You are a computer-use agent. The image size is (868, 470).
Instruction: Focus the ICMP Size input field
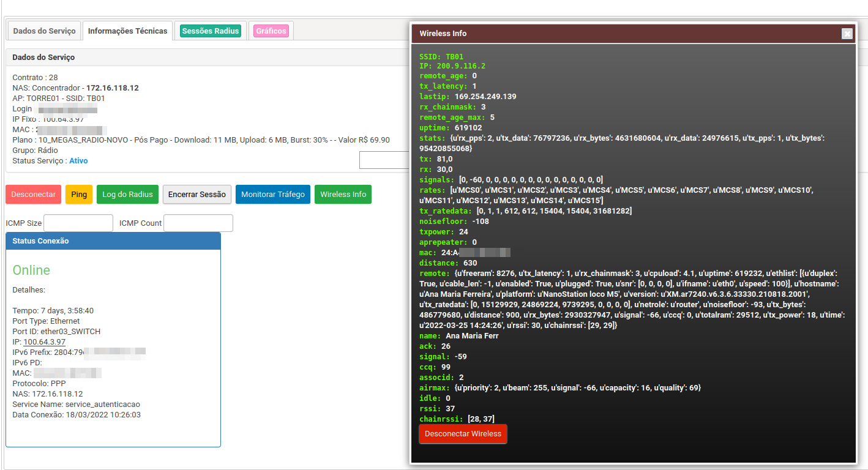[78, 223]
